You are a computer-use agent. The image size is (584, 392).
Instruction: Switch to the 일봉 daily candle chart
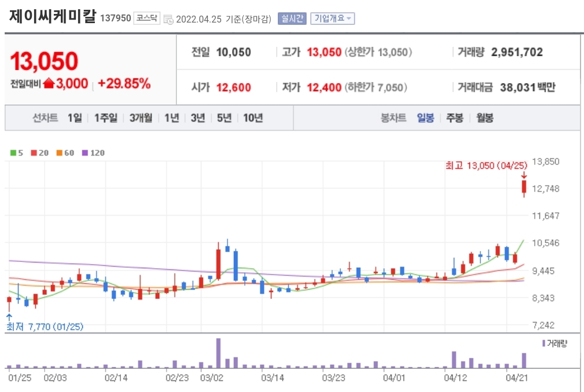(425, 118)
